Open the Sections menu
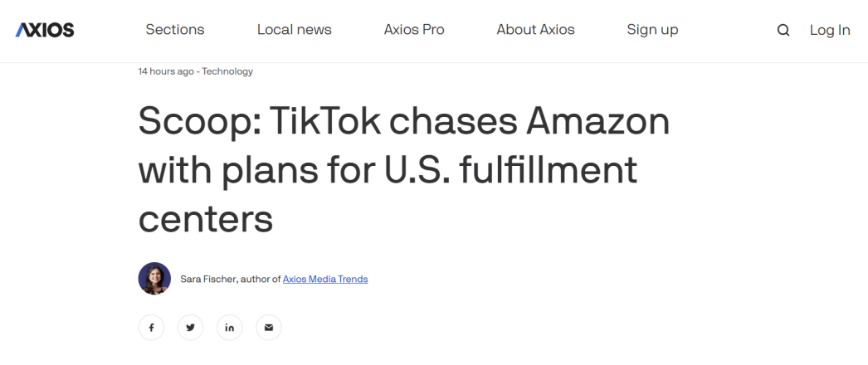The height and width of the screenshot is (365, 868). point(175,30)
